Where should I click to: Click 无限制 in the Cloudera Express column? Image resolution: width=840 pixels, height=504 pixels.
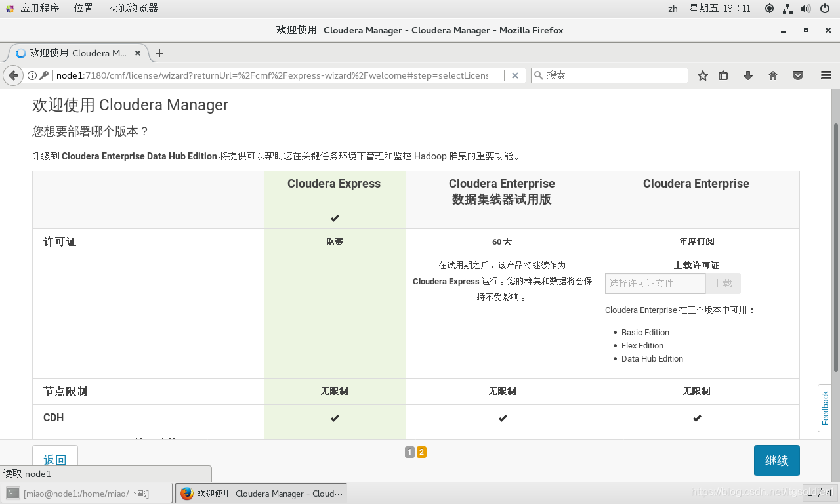(334, 391)
